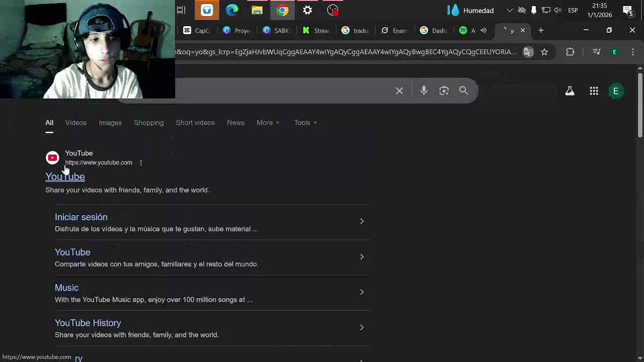Switch to the Dasha browser tab

click(434, 31)
